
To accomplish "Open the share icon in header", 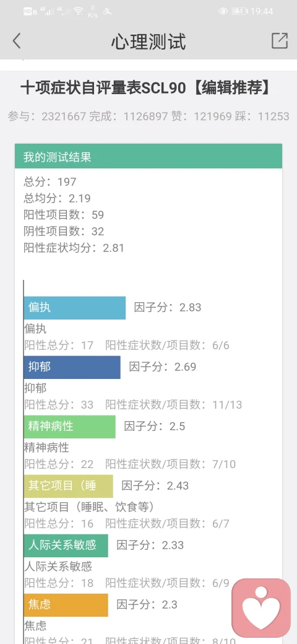I will click(x=279, y=41).
